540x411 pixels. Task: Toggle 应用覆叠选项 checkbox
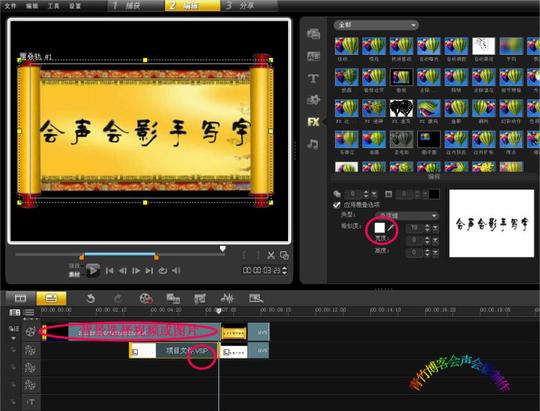tap(337, 205)
